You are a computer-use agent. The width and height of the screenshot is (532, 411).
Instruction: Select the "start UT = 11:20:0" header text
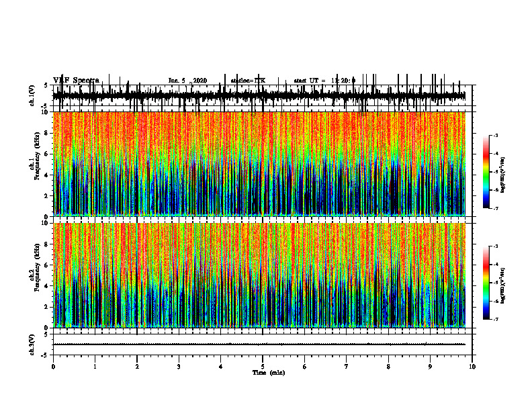tap(324, 81)
